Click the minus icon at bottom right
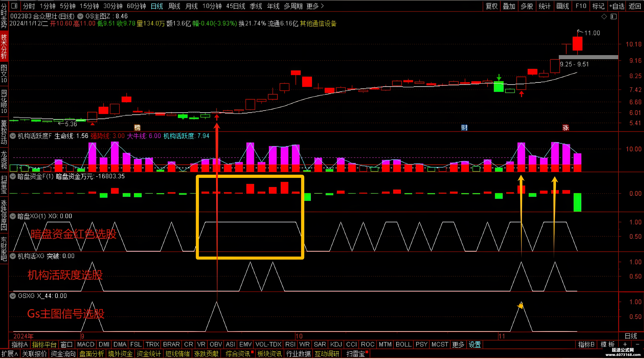 (x=638, y=344)
